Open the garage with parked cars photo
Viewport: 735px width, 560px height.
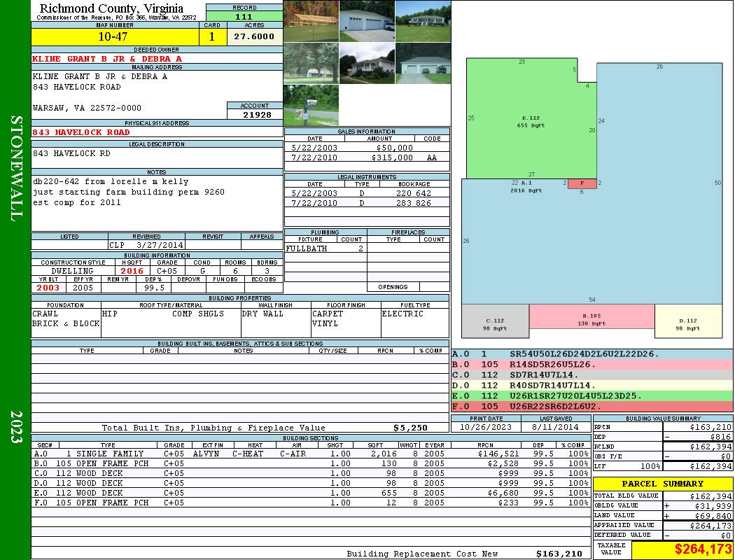pos(423,63)
